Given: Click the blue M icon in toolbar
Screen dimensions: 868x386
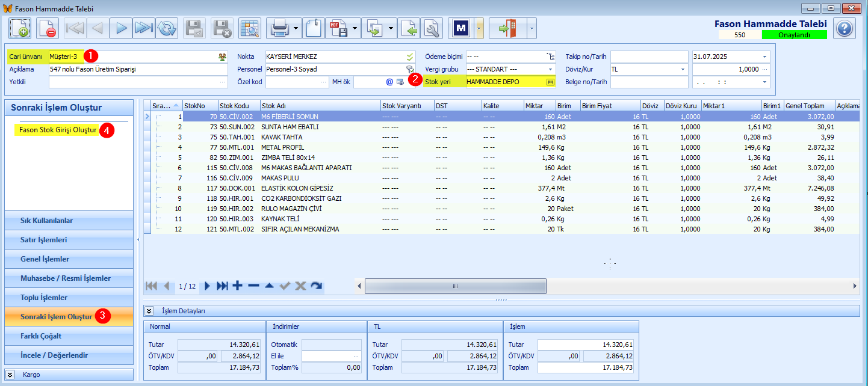Looking at the screenshot, I should [x=462, y=28].
